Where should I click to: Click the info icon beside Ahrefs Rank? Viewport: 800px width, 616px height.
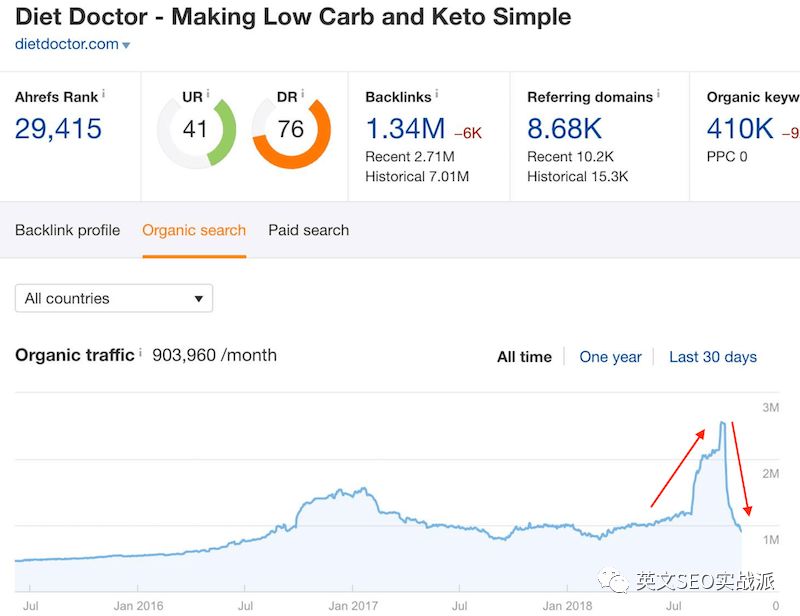[104, 93]
